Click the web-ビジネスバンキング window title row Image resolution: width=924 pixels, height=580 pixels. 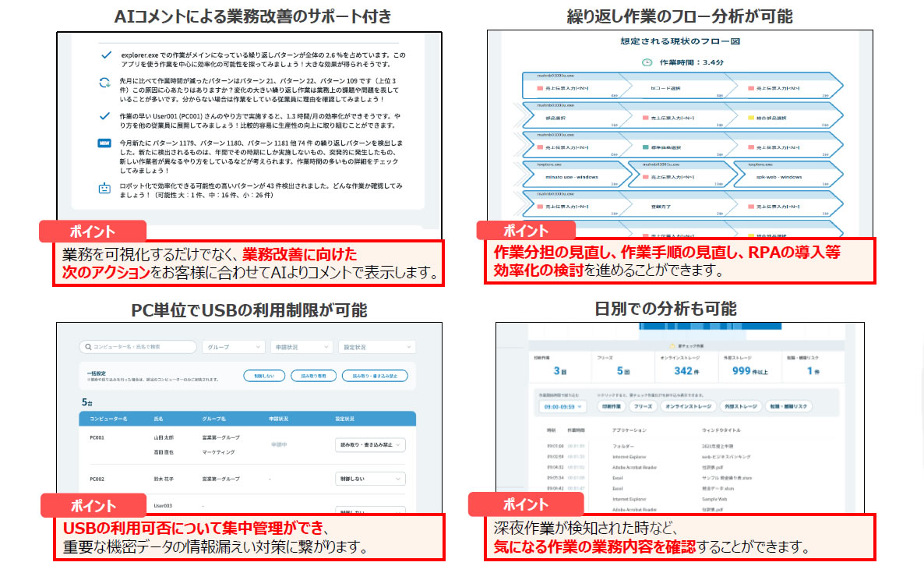(x=726, y=457)
